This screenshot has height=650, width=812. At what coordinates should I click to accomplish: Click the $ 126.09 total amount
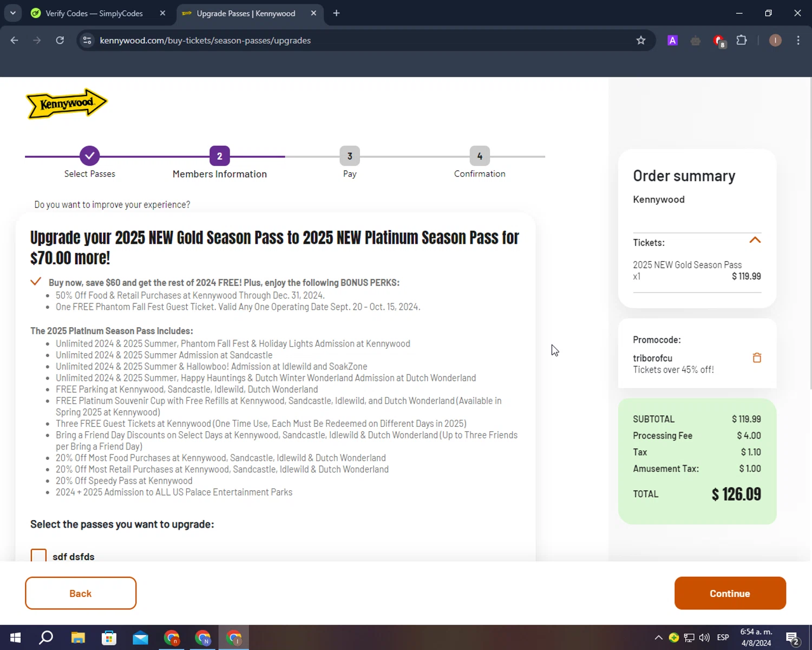tap(736, 494)
